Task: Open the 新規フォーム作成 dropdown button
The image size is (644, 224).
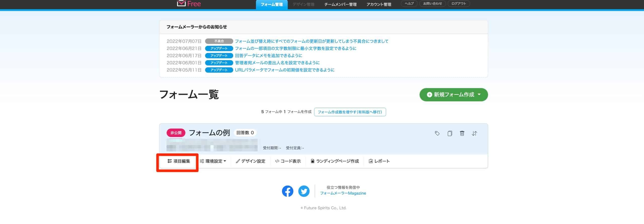Action: click(x=454, y=95)
